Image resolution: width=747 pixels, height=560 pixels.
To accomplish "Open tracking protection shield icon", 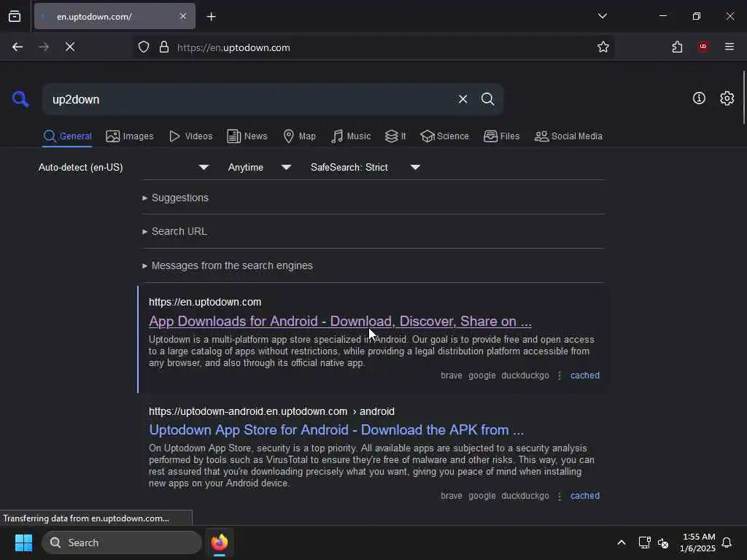I will [144, 47].
